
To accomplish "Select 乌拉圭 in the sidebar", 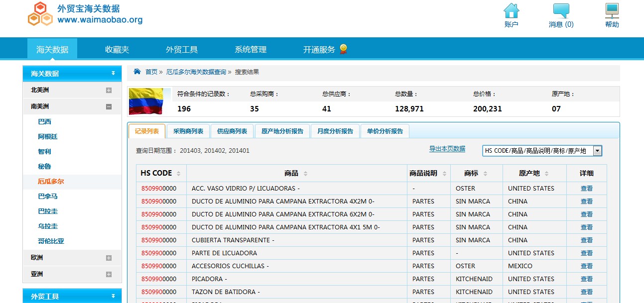I will tap(48, 226).
